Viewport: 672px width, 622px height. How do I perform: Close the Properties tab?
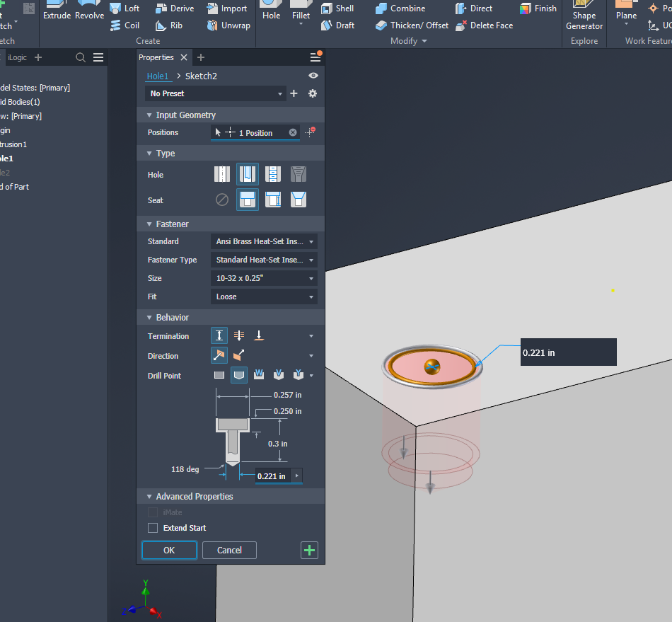tap(184, 57)
